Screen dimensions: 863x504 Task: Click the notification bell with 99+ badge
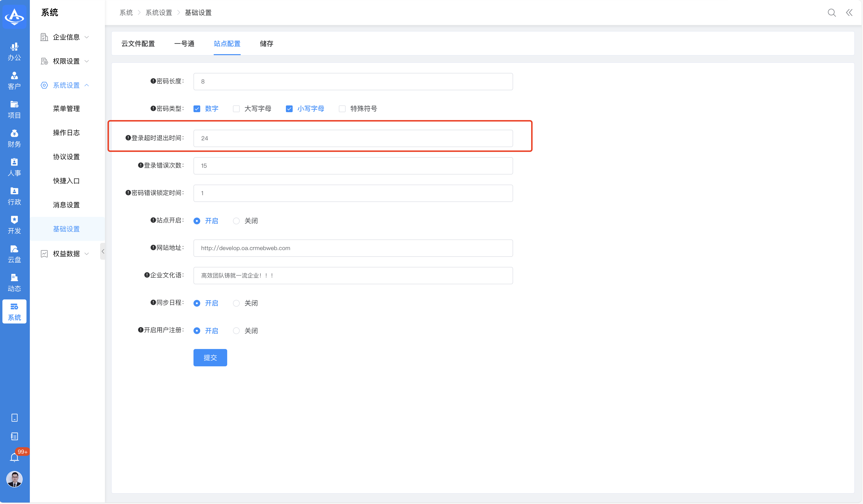coord(14,458)
